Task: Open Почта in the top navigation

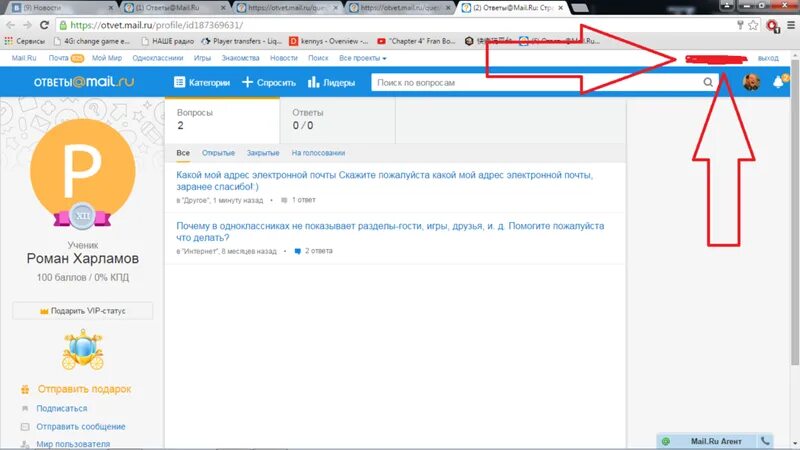Action: click(x=58, y=58)
